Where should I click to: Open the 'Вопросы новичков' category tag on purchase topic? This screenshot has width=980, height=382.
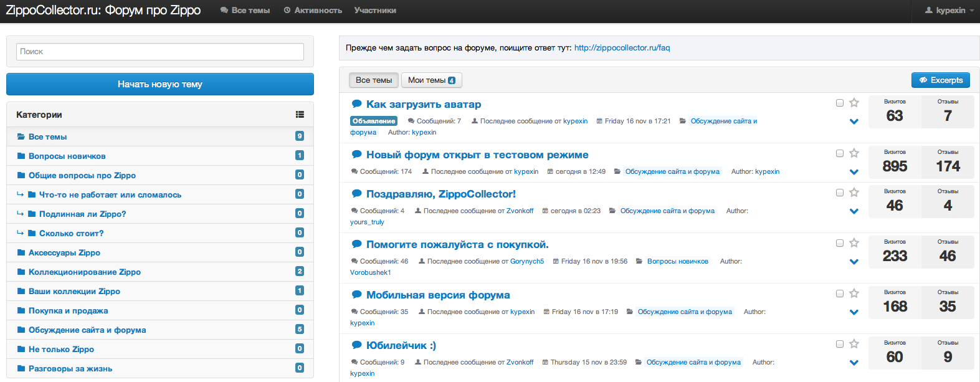pos(678,261)
